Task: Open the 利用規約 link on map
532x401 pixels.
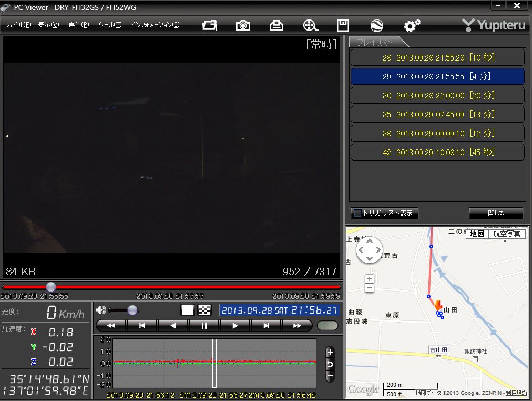Action: (x=516, y=393)
